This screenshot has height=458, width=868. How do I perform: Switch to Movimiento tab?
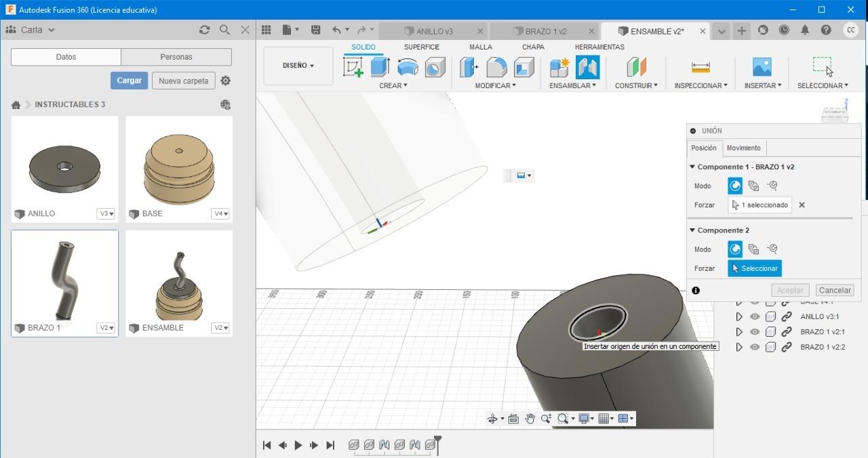(743, 148)
